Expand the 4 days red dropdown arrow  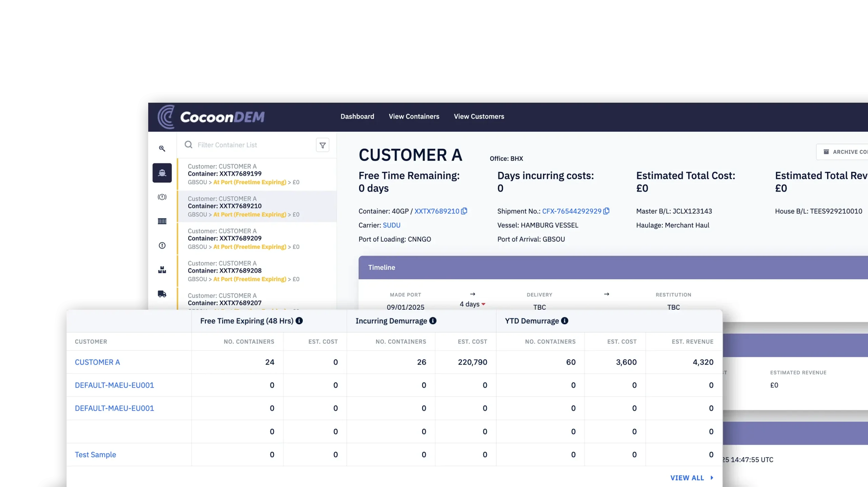point(484,304)
